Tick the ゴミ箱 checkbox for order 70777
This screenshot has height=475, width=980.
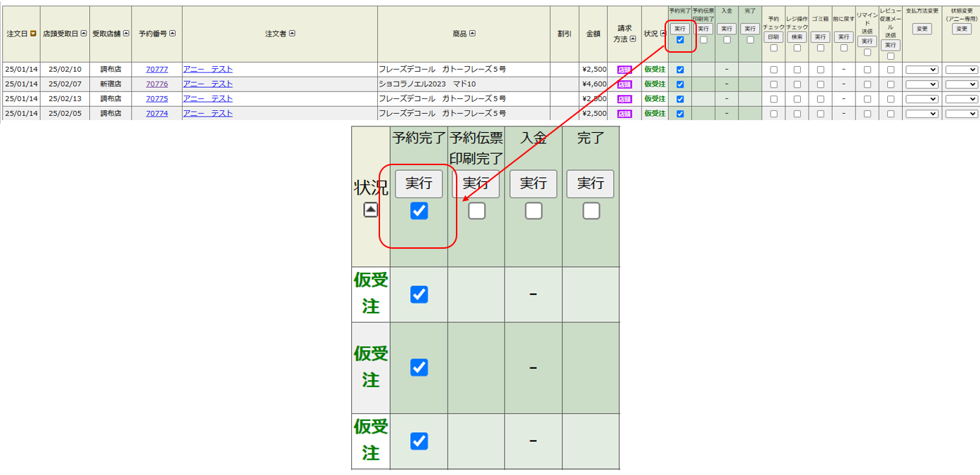[821, 70]
